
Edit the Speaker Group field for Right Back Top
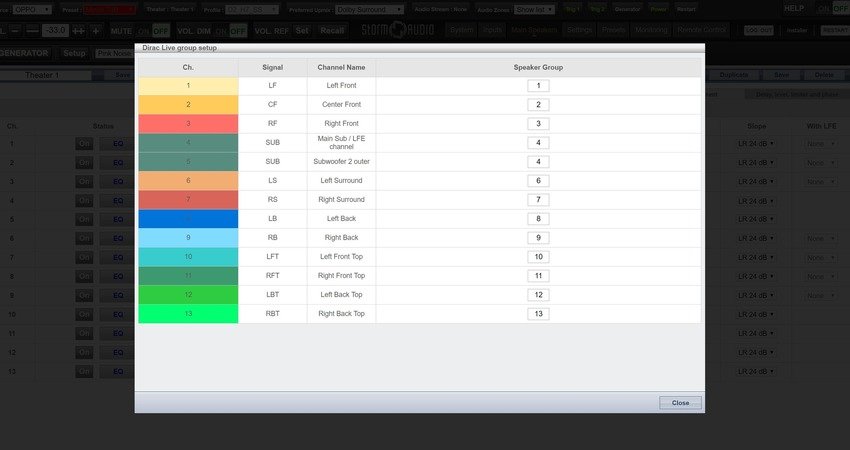pos(538,313)
